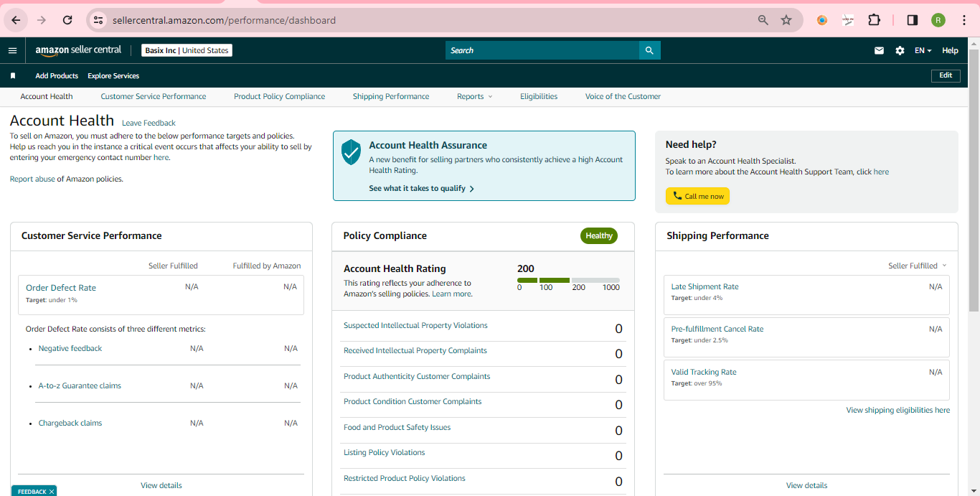Open the Basix Inc United States account switcher
Image resolution: width=980 pixels, height=496 pixels.
tap(187, 50)
